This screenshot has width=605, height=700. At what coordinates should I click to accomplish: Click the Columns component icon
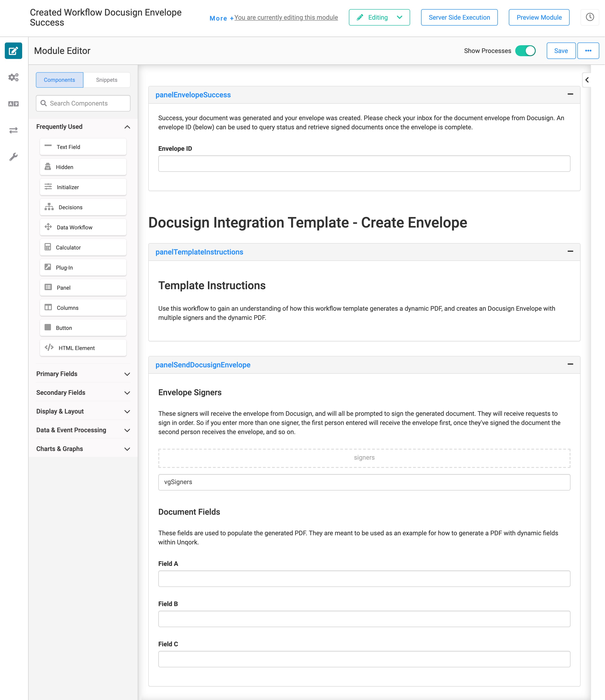48,307
